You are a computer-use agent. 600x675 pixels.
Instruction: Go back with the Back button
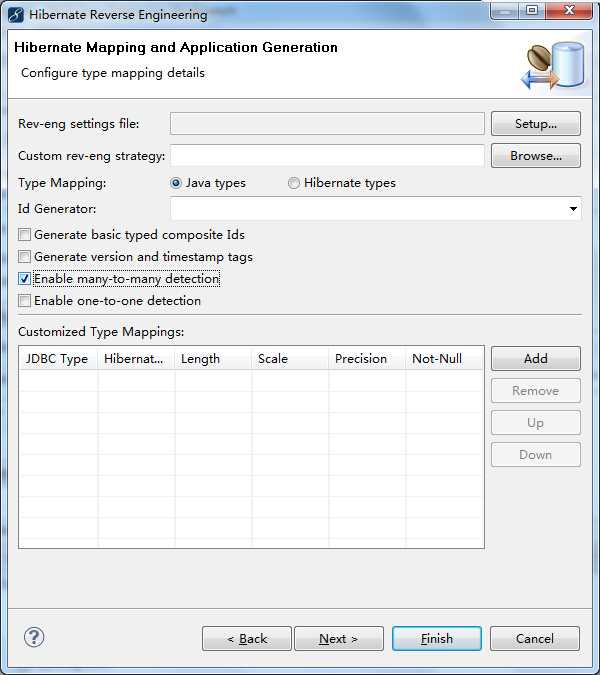tap(247, 638)
